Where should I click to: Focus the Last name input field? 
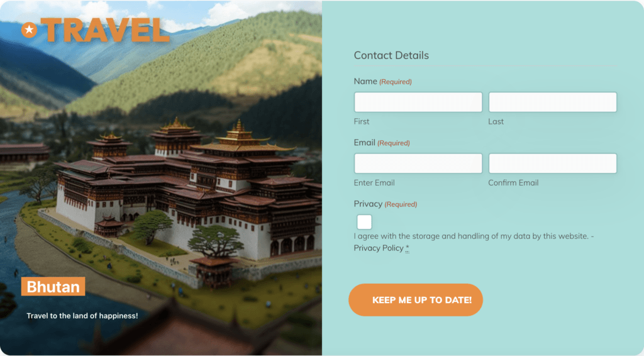click(552, 103)
